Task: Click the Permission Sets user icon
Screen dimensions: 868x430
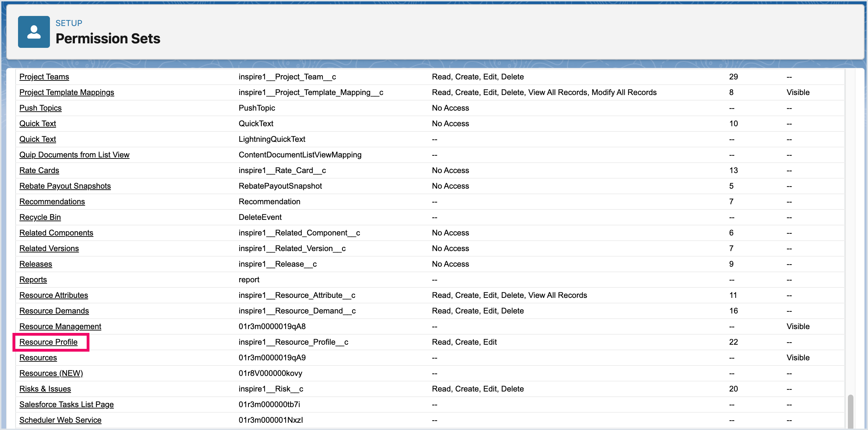Action: point(34,32)
